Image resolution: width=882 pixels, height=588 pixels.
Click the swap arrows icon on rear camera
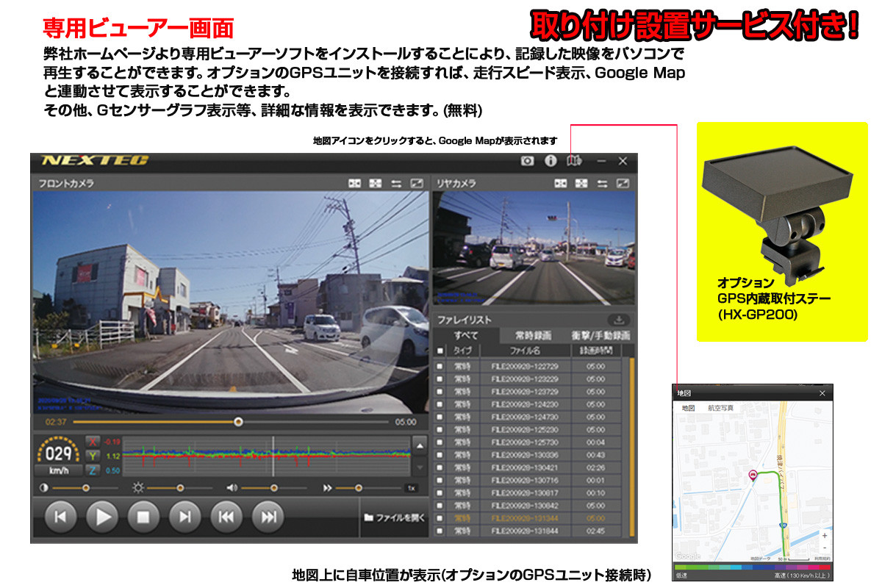603,183
